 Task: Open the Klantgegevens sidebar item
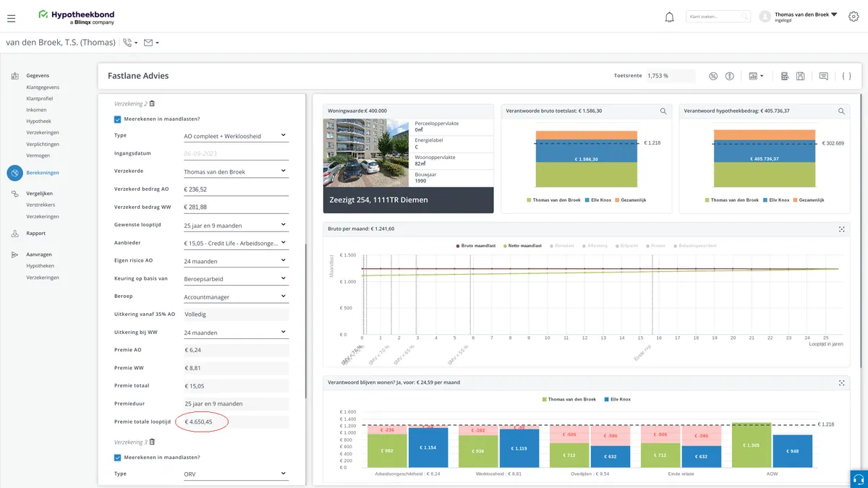click(43, 87)
